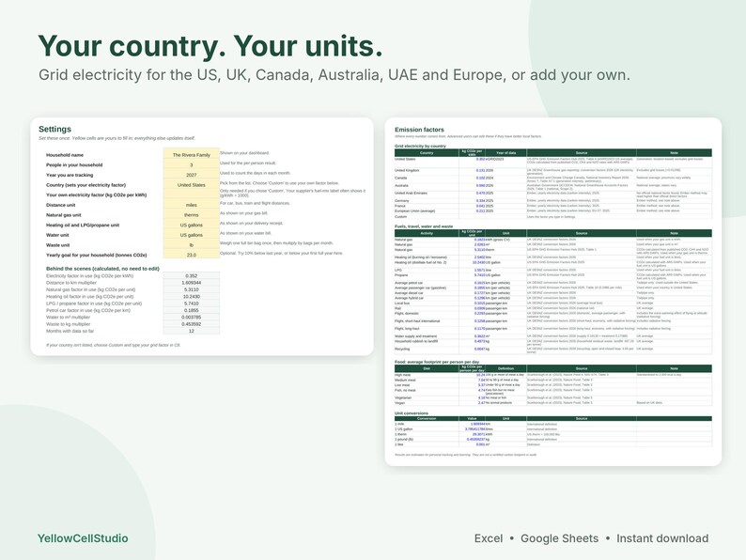Select the Vegetarian diet row
This screenshot has height=560, width=746.
pos(552,397)
